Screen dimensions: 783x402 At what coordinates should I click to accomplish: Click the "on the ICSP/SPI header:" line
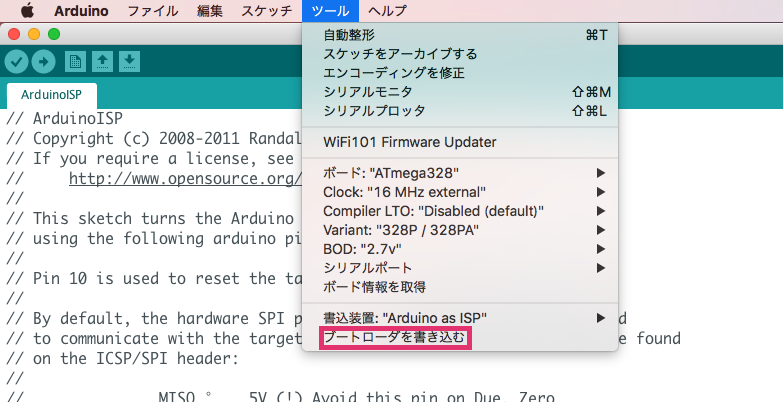(x=123, y=359)
